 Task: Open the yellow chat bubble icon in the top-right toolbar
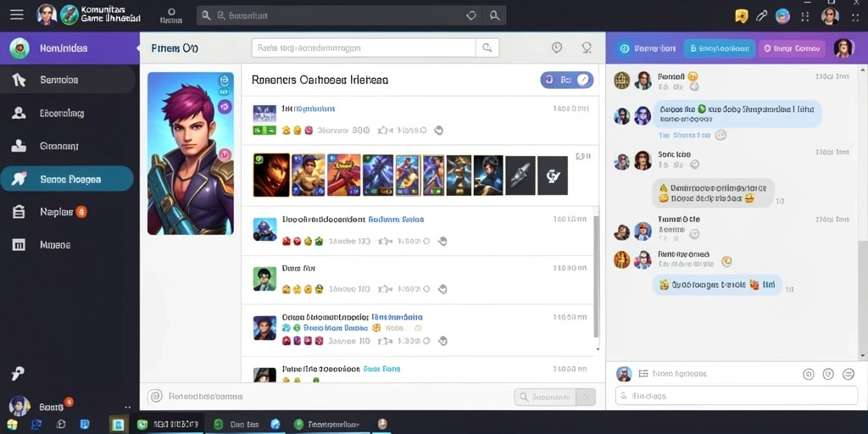742,16
